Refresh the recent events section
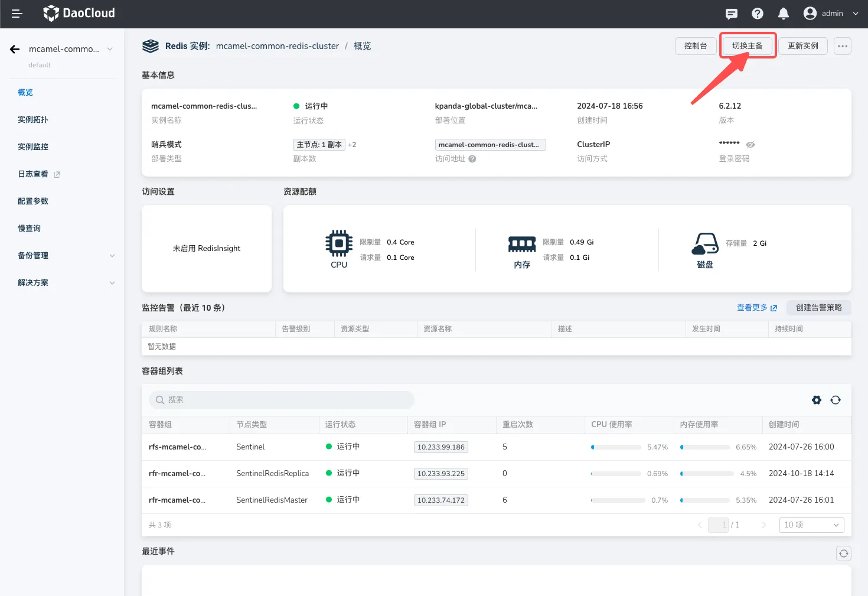The image size is (868, 596). (843, 553)
